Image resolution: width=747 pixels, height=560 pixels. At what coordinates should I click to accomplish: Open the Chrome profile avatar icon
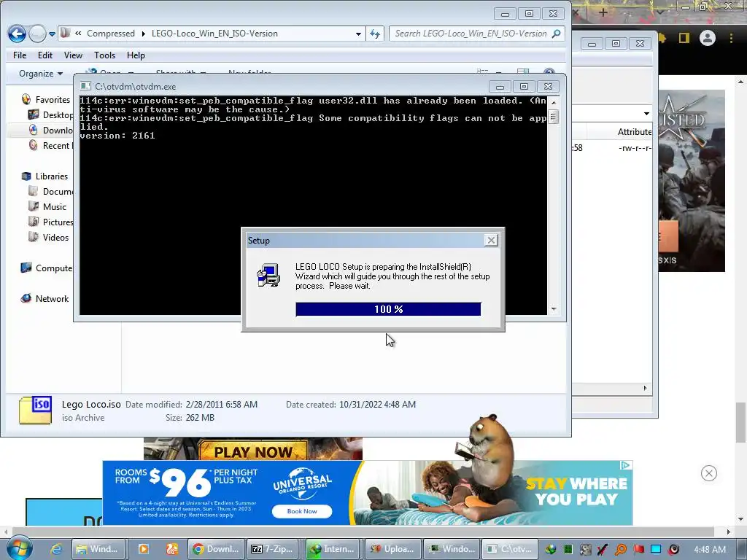point(708,38)
